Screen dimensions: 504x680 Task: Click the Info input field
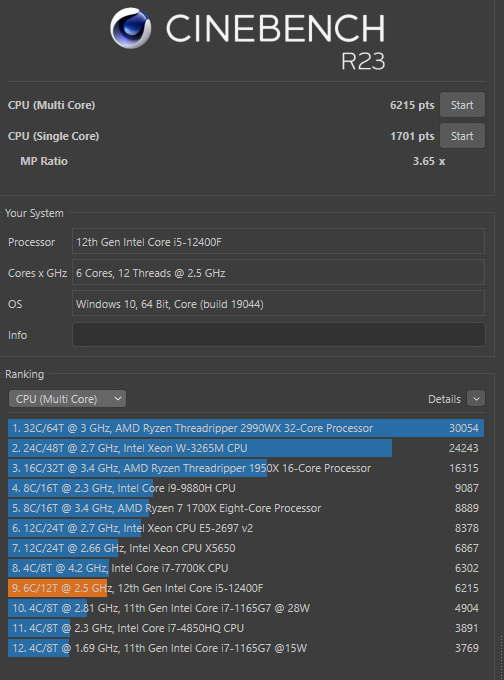[278, 334]
